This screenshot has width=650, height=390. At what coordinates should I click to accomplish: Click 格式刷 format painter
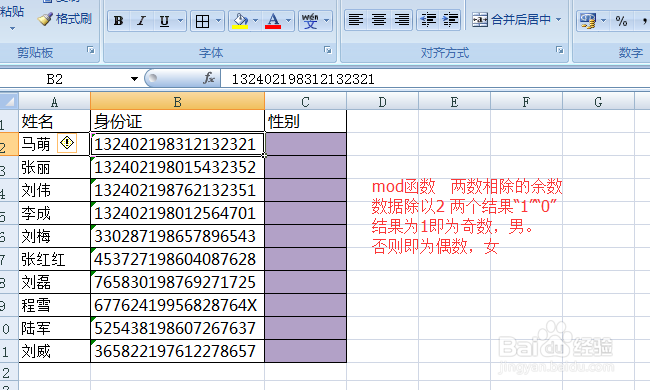click(65, 19)
